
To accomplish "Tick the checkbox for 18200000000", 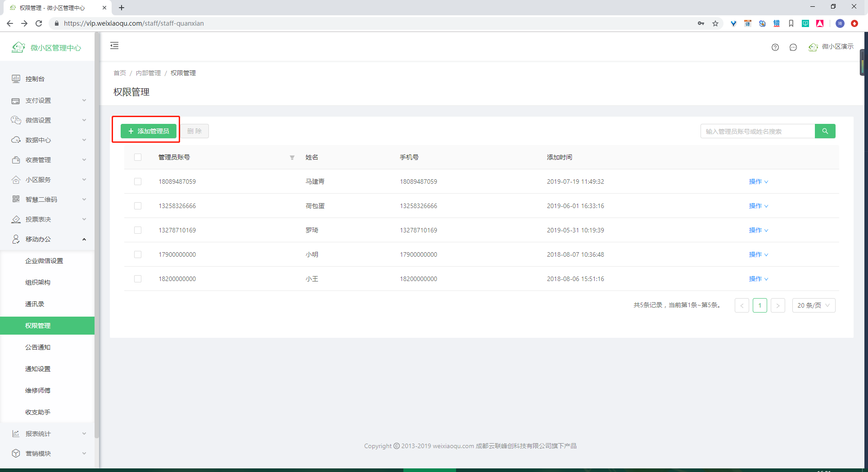I will pyautogui.click(x=138, y=279).
